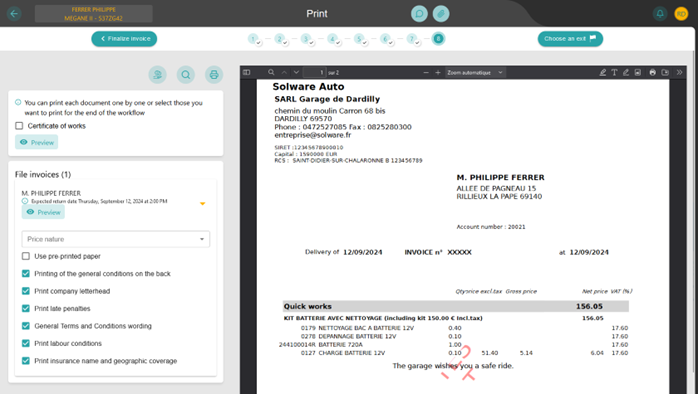Image resolution: width=698 pixels, height=394 pixels.
Task: Disable Print labour conditions
Action: click(26, 343)
